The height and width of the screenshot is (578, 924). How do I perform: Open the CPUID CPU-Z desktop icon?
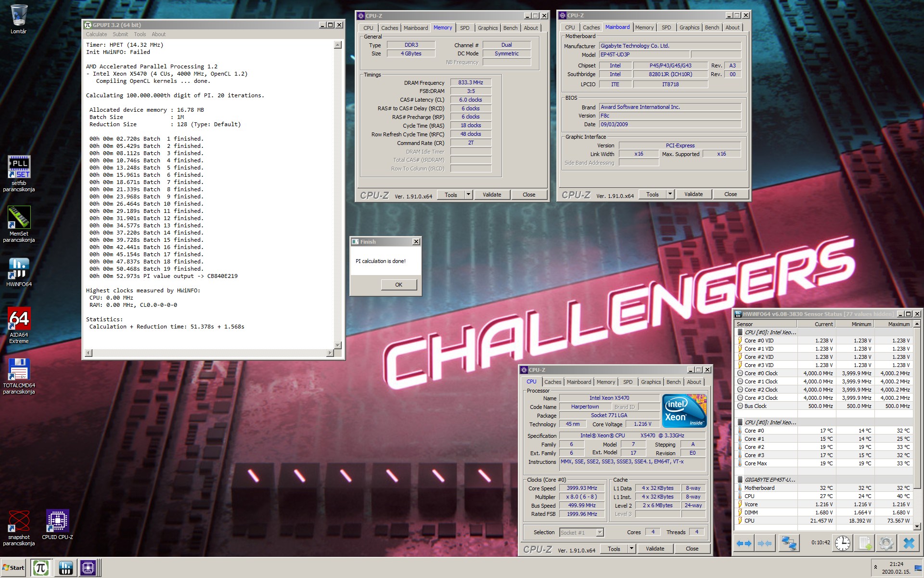coord(57,525)
